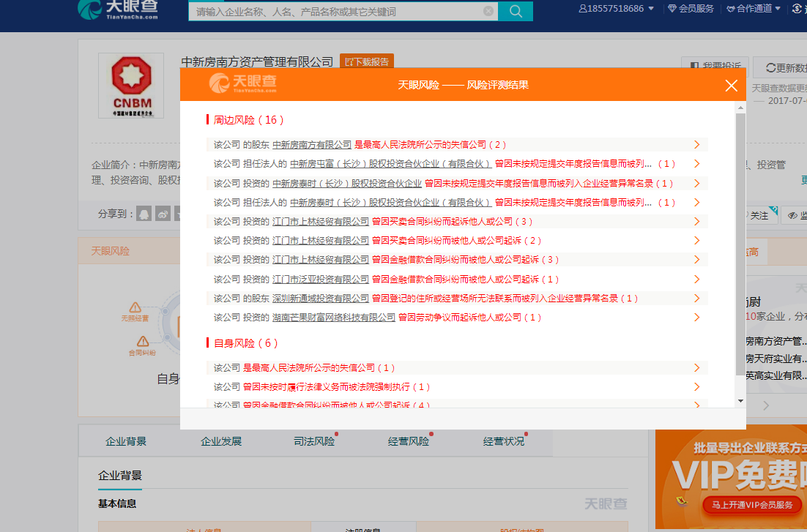807x532 pixels.
Task: Expand the 被法院强制执行 row arrow
Action: pos(696,386)
